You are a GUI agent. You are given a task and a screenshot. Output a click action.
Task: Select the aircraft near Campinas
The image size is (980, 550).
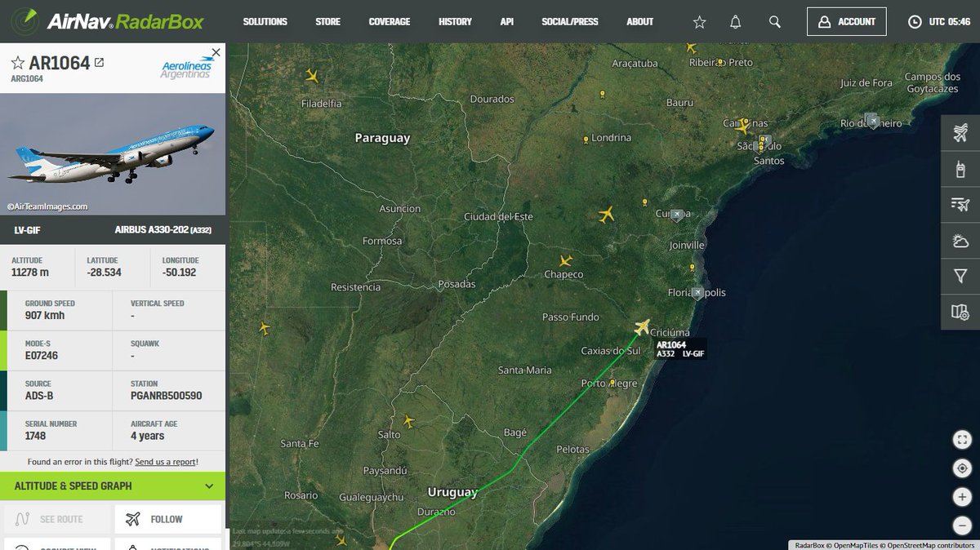point(742,127)
